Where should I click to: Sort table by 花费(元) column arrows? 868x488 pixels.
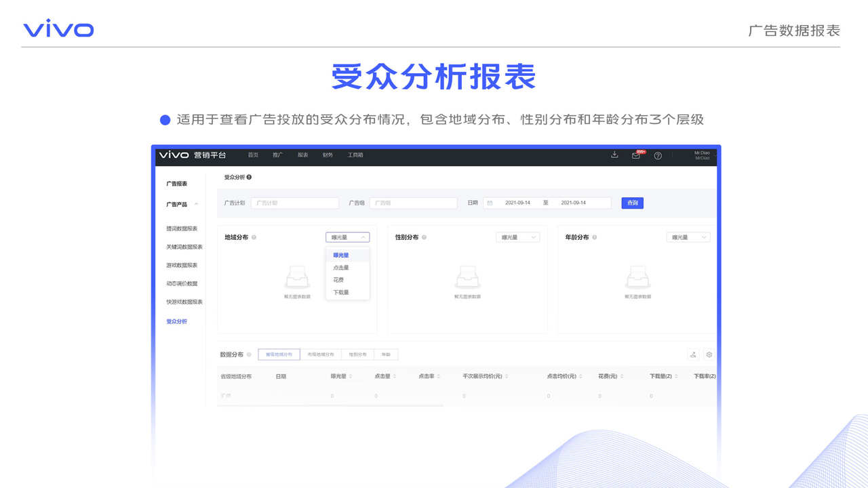coord(622,377)
